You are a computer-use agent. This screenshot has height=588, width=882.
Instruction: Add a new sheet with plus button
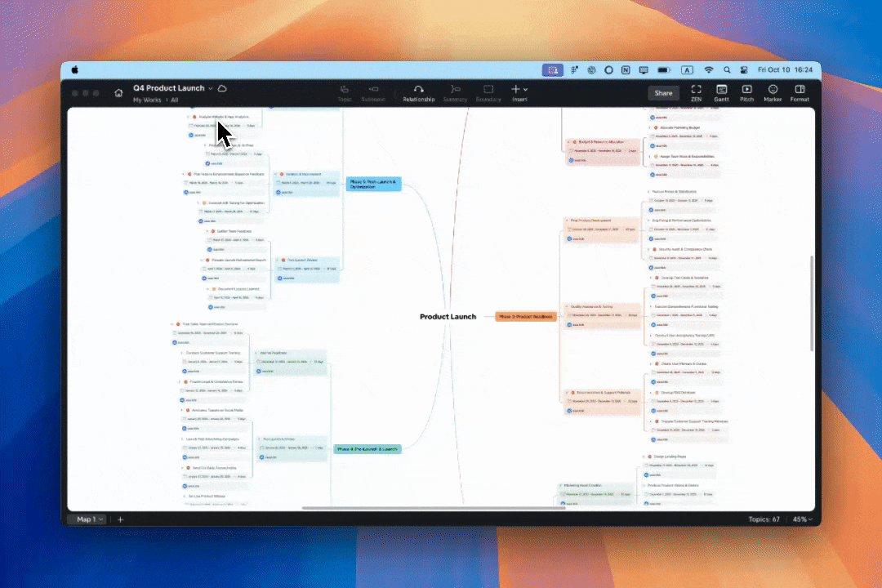pos(120,519)
